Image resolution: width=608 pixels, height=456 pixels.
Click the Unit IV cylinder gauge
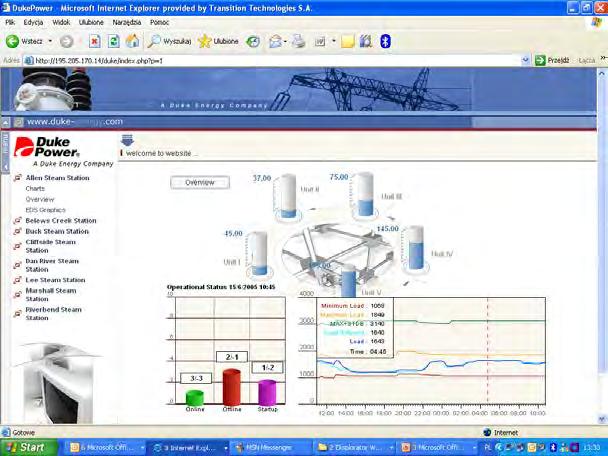click(x=416, y=248)
